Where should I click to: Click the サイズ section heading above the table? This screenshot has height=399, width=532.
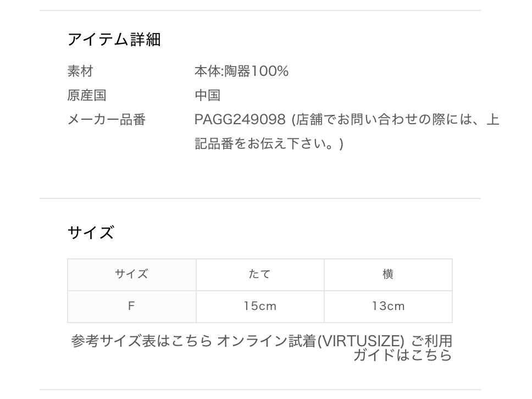tap(91, 232)
